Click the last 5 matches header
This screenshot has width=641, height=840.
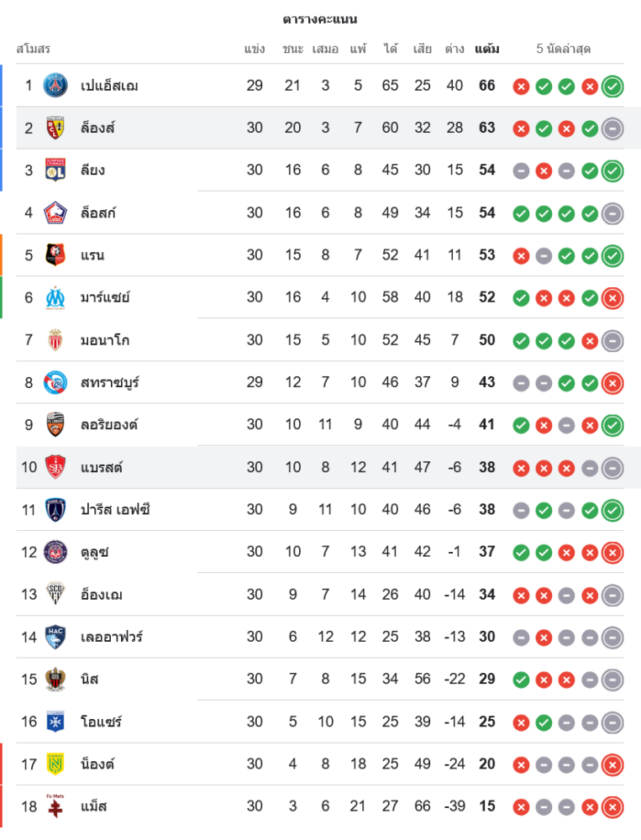point(564,49)
